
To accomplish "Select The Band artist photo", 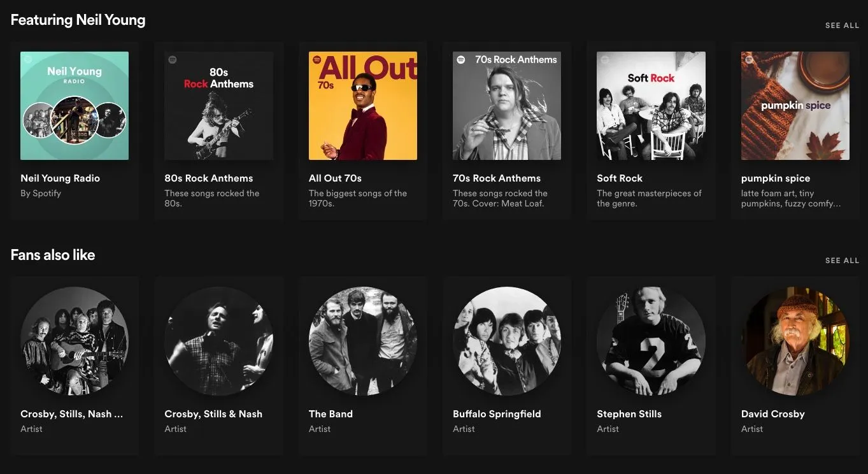I will tap(363, 341).
